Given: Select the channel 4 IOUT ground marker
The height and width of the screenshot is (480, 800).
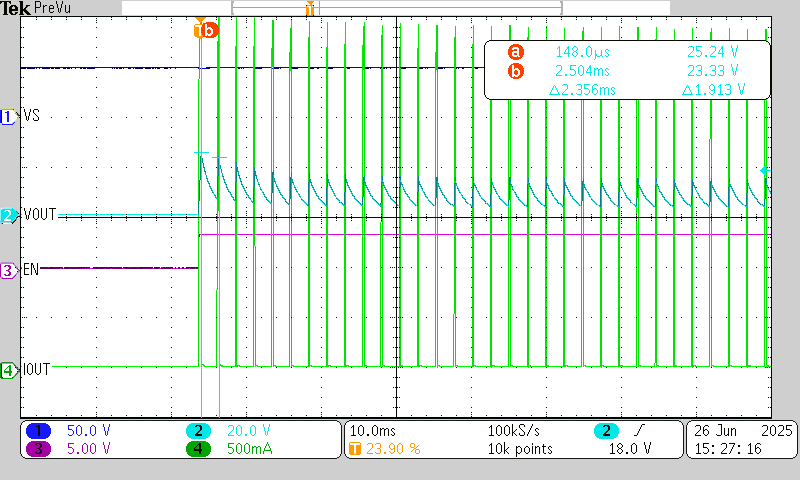Looking at the screenshot, I should pos(9,370).
